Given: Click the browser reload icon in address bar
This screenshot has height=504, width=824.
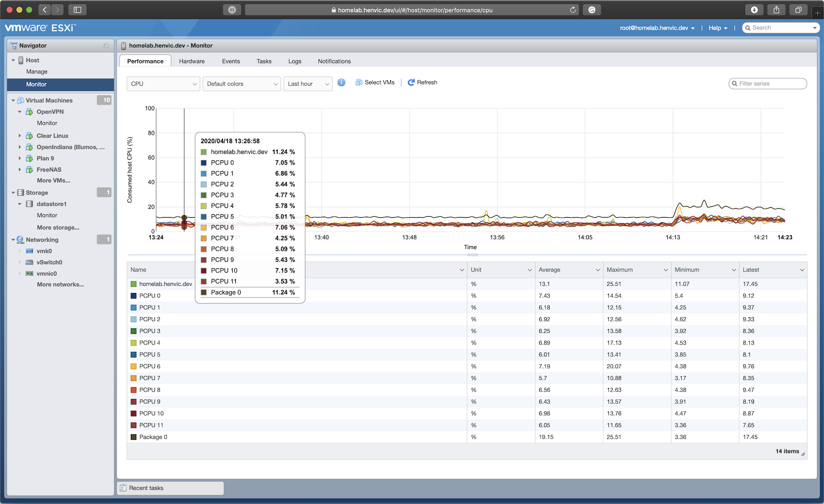Looking at the screenshot, I should point(573,10).
